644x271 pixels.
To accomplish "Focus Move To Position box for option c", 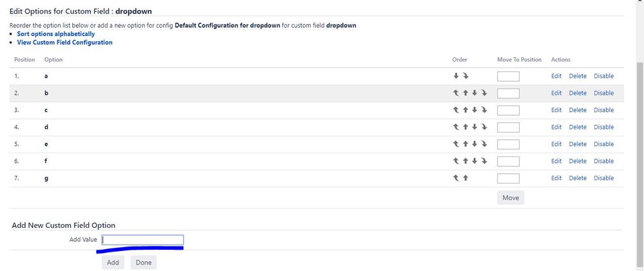I will coord(508,110).
